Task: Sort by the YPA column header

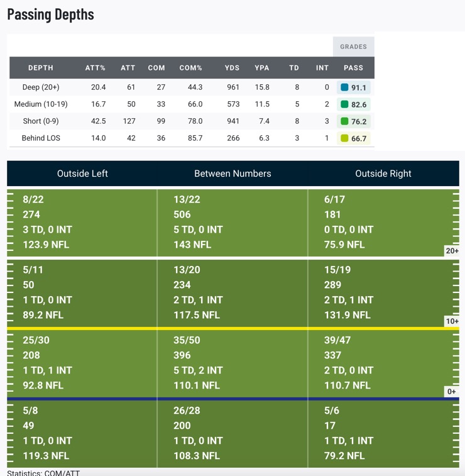Action: [262, 68]
